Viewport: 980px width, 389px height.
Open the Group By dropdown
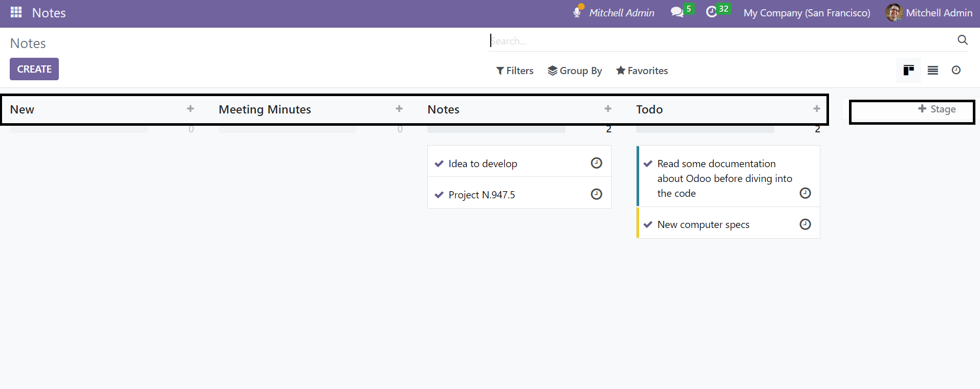[575, 71]
